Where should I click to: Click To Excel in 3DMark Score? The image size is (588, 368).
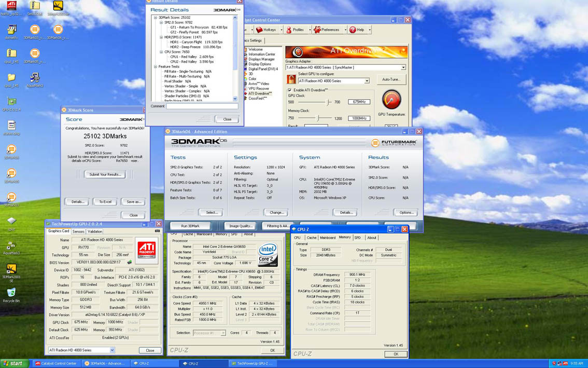pos(105,202)
